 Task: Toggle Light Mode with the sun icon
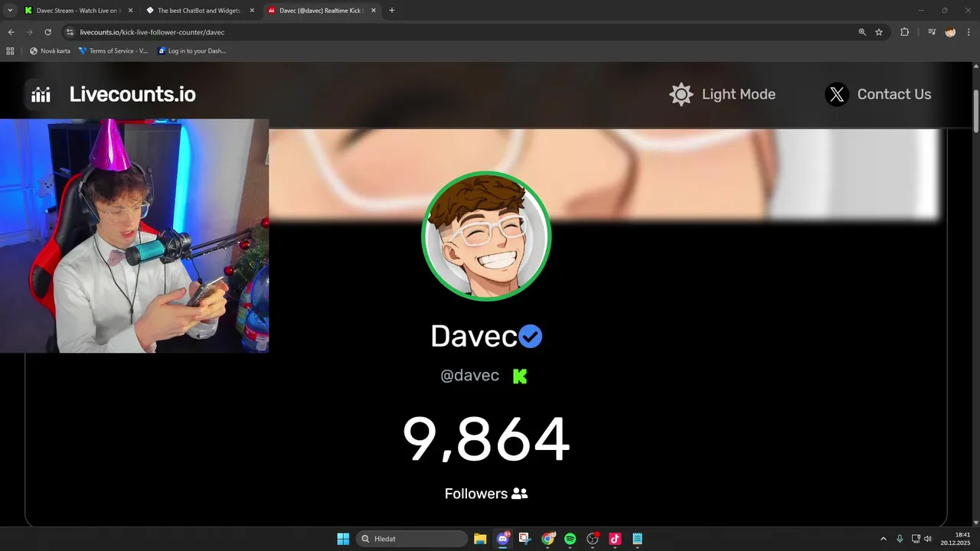[681, 94]
